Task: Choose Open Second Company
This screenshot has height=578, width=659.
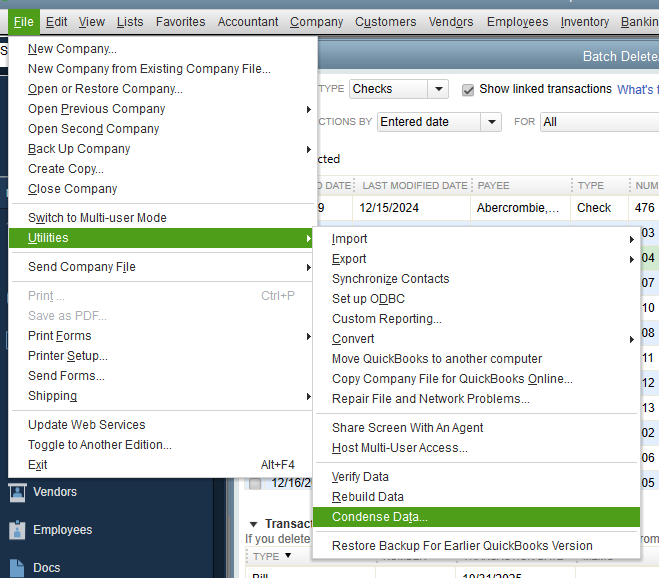Action: [x=162, y=129]
